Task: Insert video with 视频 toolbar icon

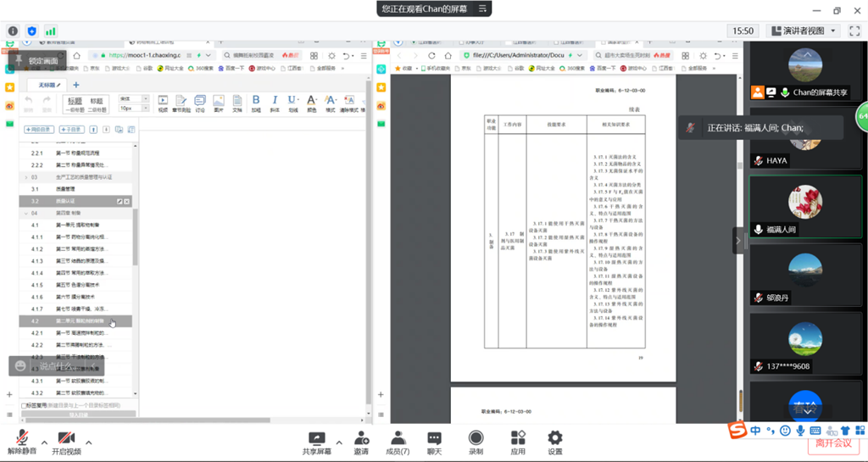Action: [163, 103]
